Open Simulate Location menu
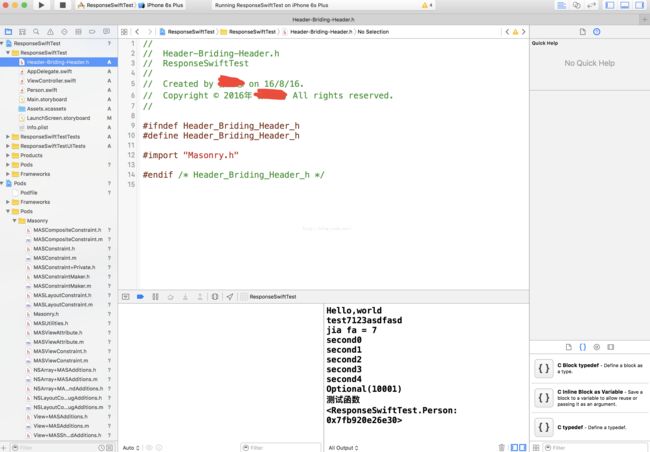The width and height of the screenshot is (650, 452). [230, 296]
